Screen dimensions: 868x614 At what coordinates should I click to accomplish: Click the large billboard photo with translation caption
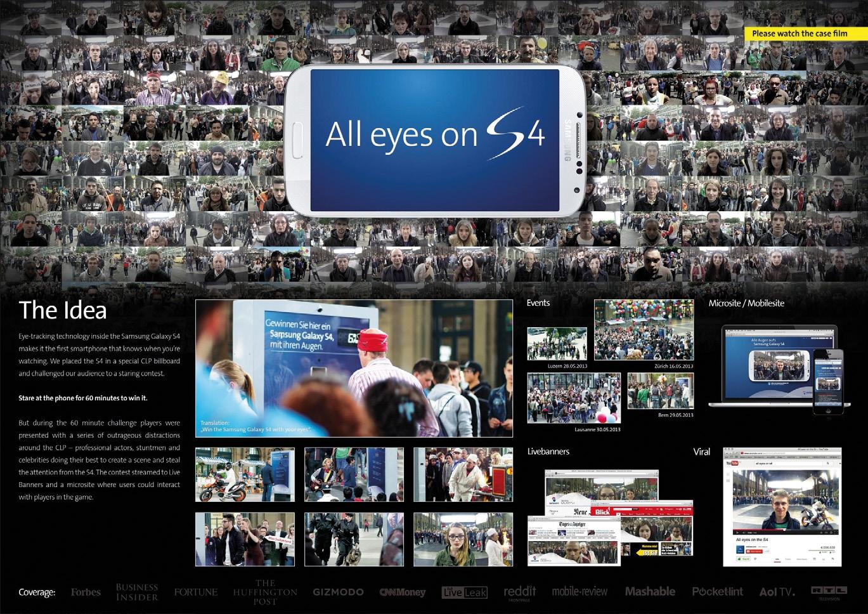(x=354, y=369)
